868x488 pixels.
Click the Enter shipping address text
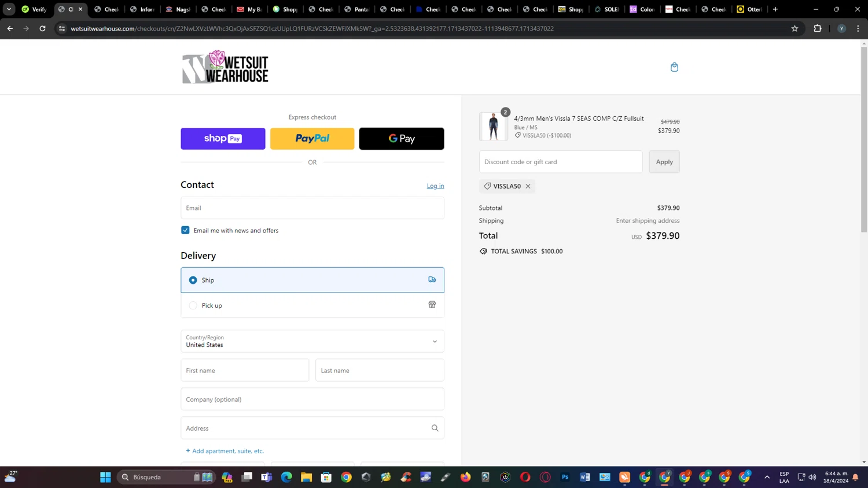[648, 220]
